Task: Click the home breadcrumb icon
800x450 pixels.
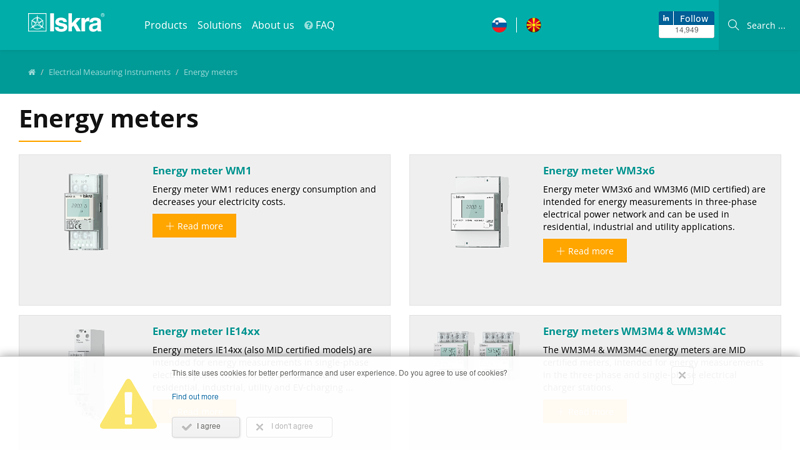Action: click(x=32, y=72)
